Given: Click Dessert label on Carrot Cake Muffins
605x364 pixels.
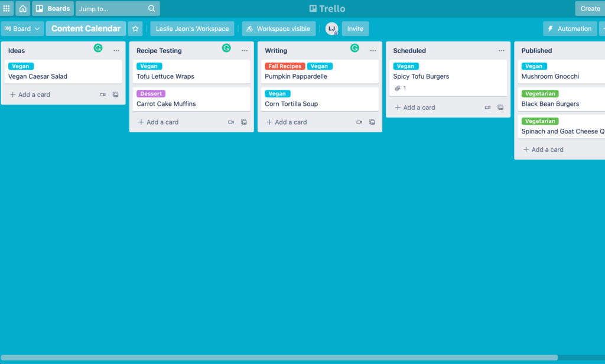Looking at the screenshot, I should pos(151,93).
